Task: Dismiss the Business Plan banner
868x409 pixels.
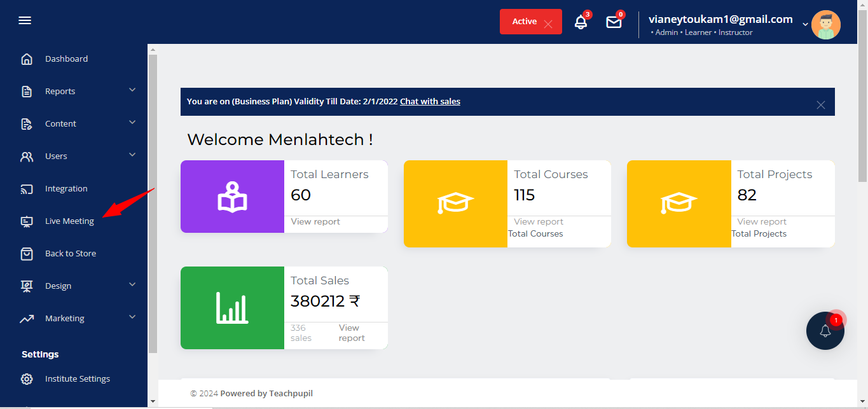Action: (821, 105)
